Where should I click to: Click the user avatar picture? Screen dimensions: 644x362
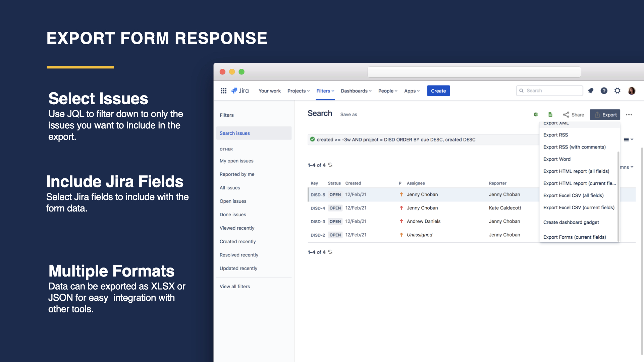click(632, 90)
